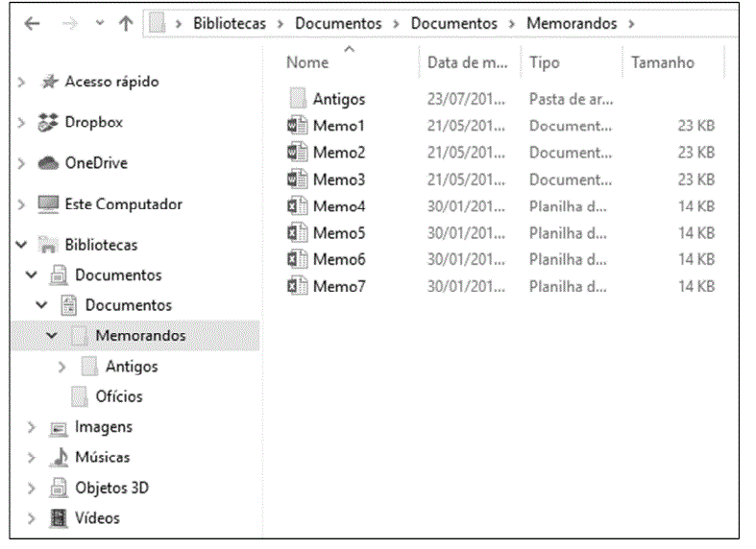The height and width of the screenshot is (549, 756).
Task: Collapse the Memorandos tree node
Action: pos(52,335)
